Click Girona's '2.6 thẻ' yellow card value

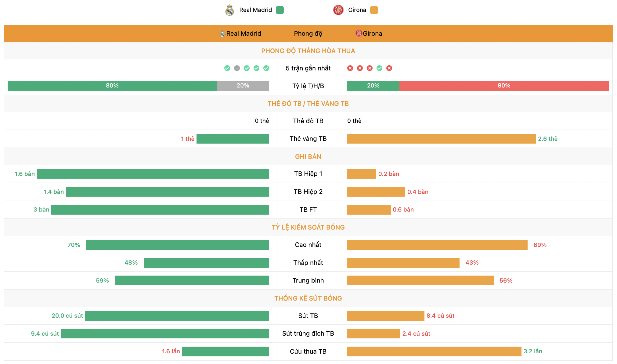tap(548, 139)
